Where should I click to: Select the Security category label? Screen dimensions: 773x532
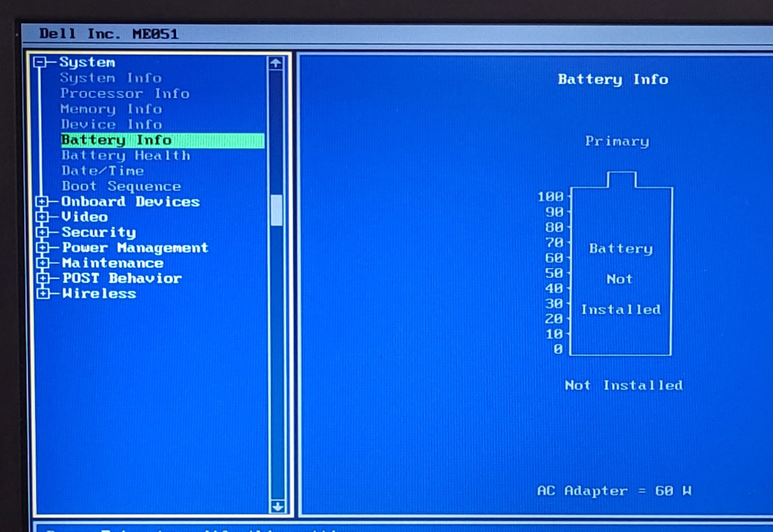(x=99, y=232)
